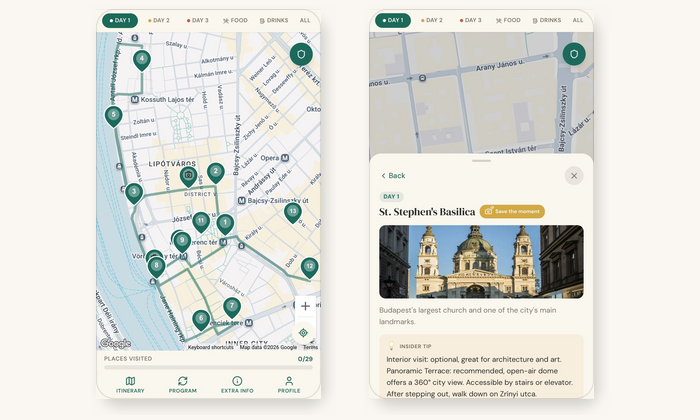
Task: Select map pin number 11
Action: coord(201,222)
